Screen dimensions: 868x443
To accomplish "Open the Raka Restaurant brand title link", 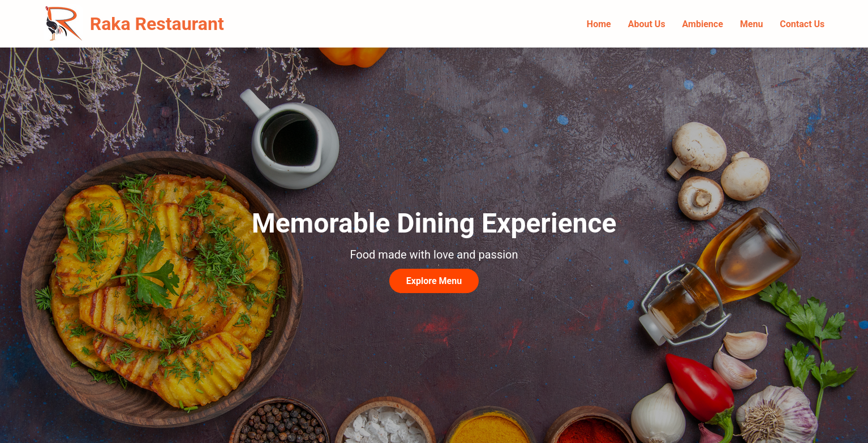I will coord(157,24).
